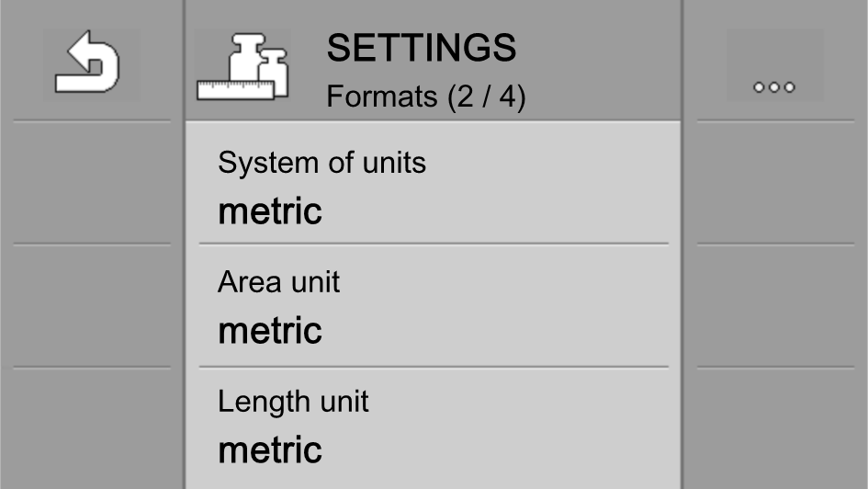
Task: Select the metric value under Area unit
Action: 270,331
